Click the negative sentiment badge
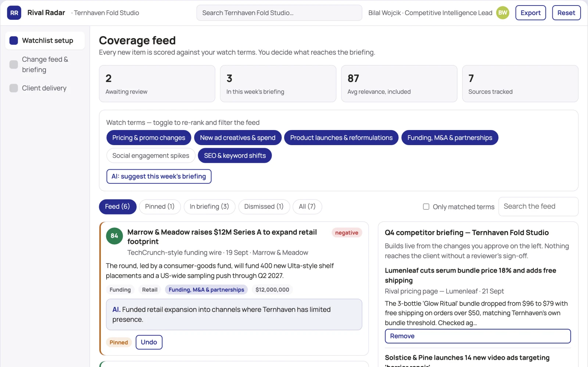The width and height of the screenshot is (588, 367). (347, 233)
